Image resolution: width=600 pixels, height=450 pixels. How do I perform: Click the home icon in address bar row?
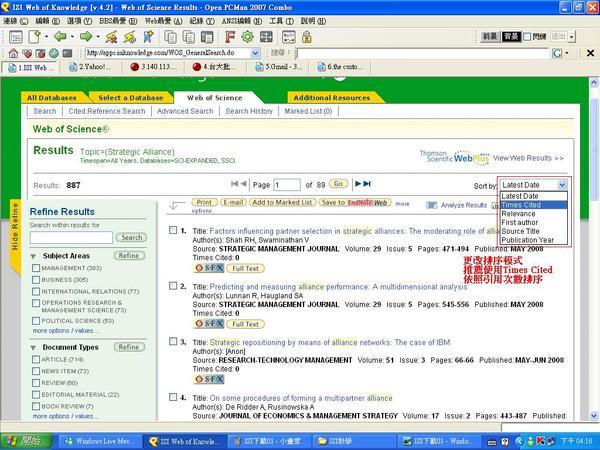pyautogui.click(x=13, y=53)
